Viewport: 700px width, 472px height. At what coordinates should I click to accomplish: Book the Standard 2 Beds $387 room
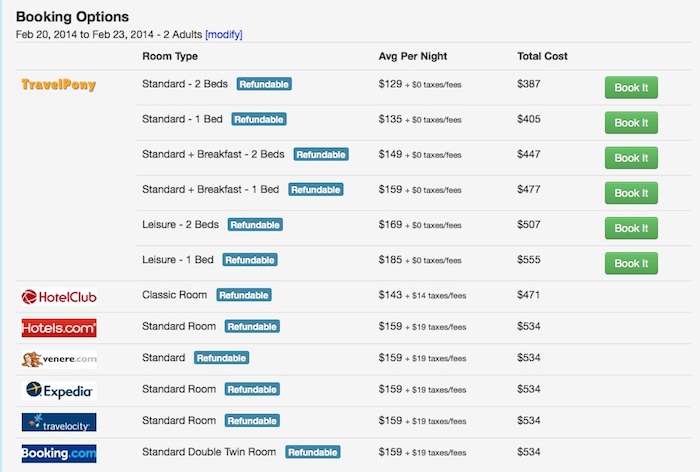(x=631, y=88)
